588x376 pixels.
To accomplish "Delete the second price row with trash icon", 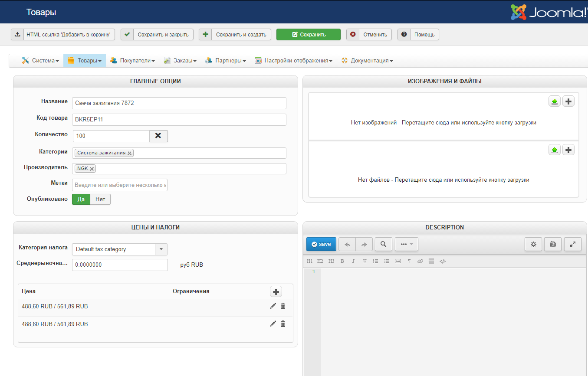I will tap(283, 324).
